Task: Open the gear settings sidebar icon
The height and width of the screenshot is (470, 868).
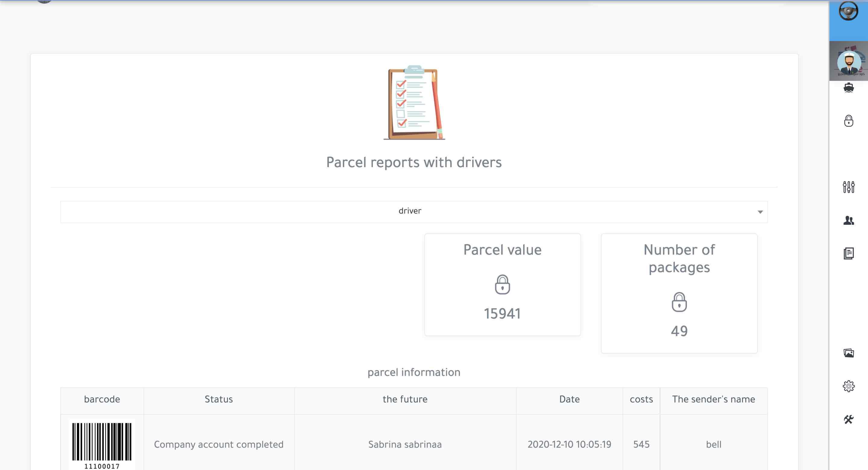Action: click(848, 386)
